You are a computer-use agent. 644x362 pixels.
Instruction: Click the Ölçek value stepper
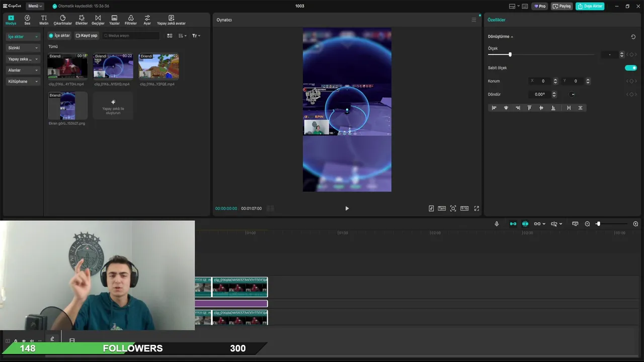pyautogui.click(x=621, y=54)
